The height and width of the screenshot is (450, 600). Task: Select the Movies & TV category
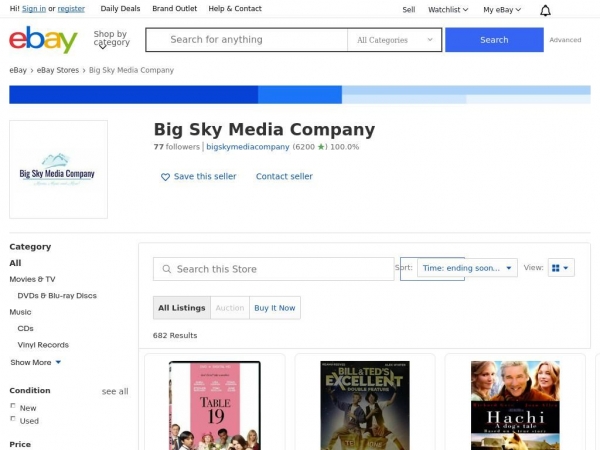click(x=33, y=279)
